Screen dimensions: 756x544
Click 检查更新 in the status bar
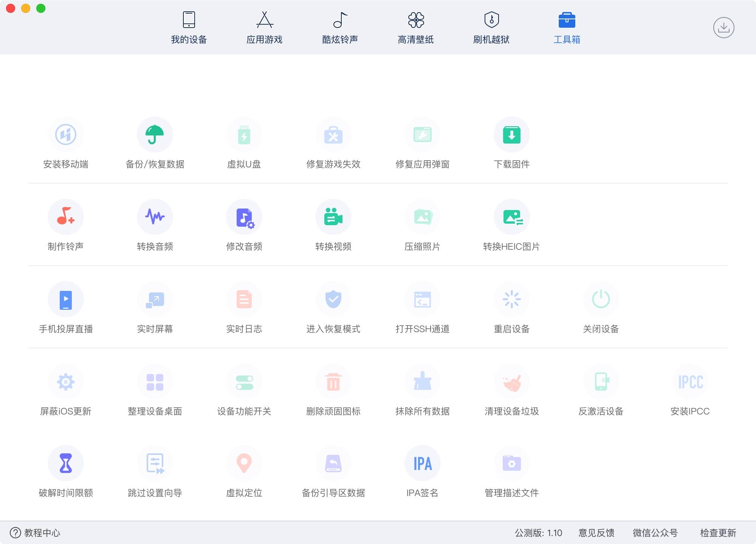coord(718,533)
